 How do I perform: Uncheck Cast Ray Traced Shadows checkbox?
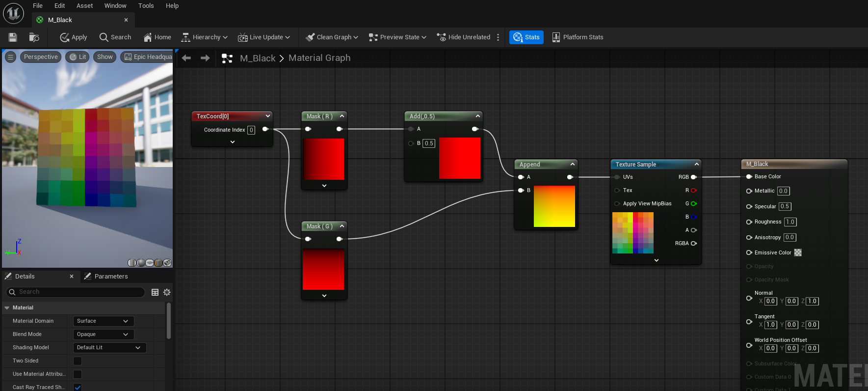click(78, 387)
